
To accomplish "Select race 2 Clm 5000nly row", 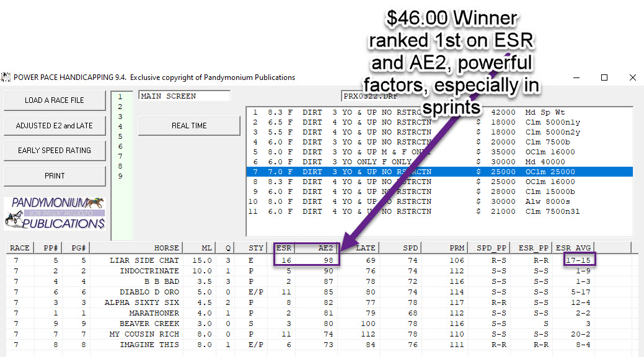I will coord(439,122).
